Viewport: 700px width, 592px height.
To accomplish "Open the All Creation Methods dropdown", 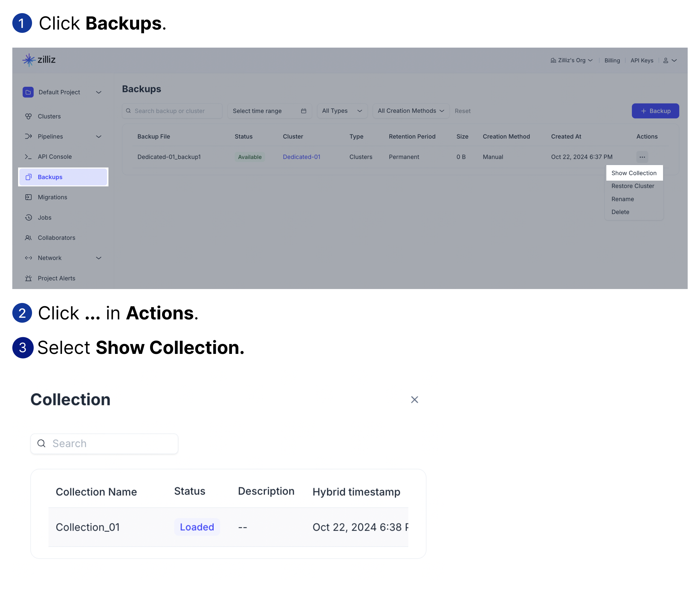I will point(411,111).
